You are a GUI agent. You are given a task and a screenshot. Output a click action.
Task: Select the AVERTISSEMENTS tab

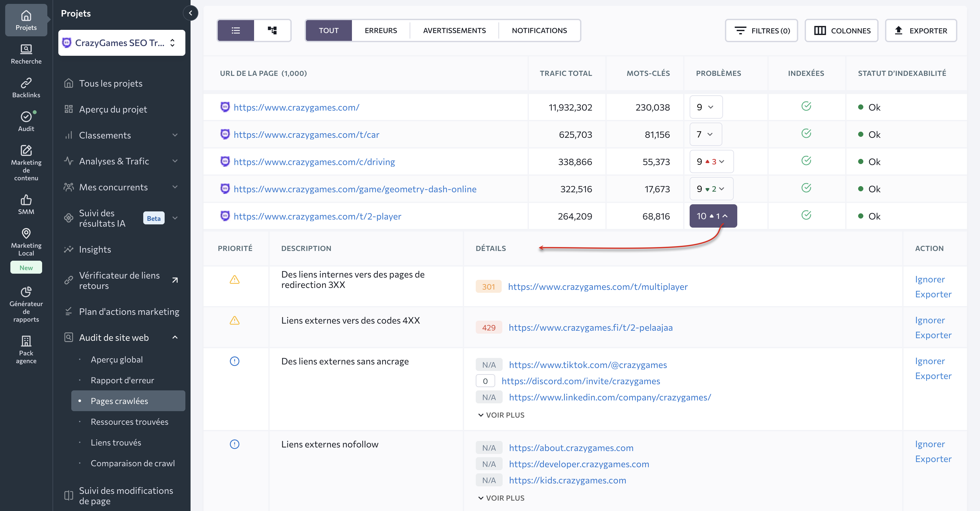pos(454,30)
